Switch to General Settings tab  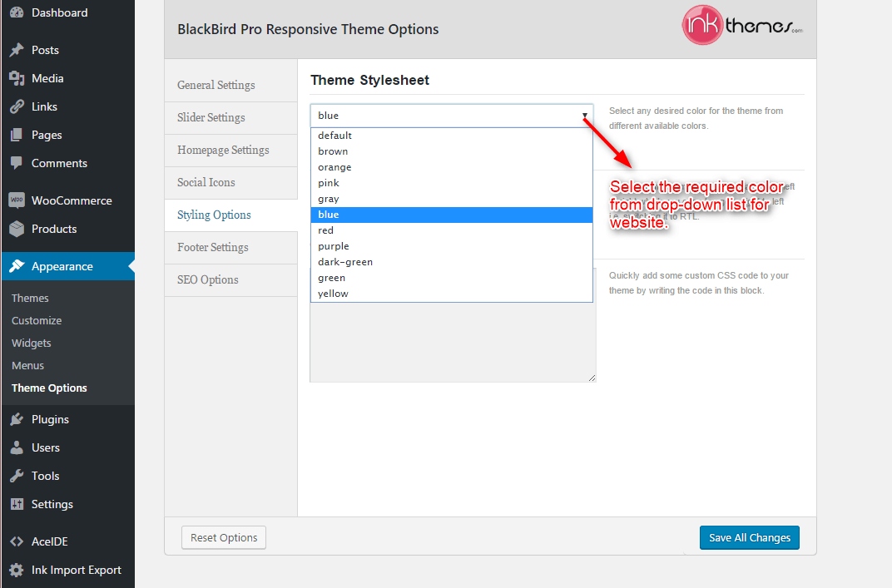pos(231,86)
